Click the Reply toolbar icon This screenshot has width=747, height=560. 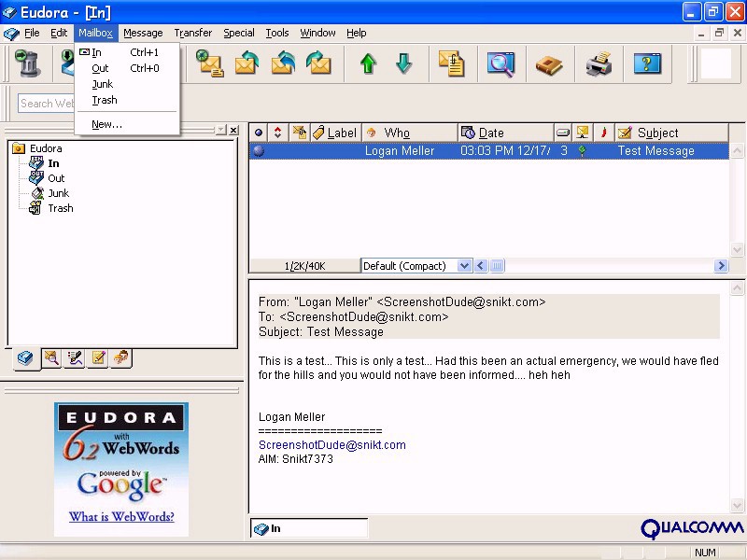click(247, 63)
